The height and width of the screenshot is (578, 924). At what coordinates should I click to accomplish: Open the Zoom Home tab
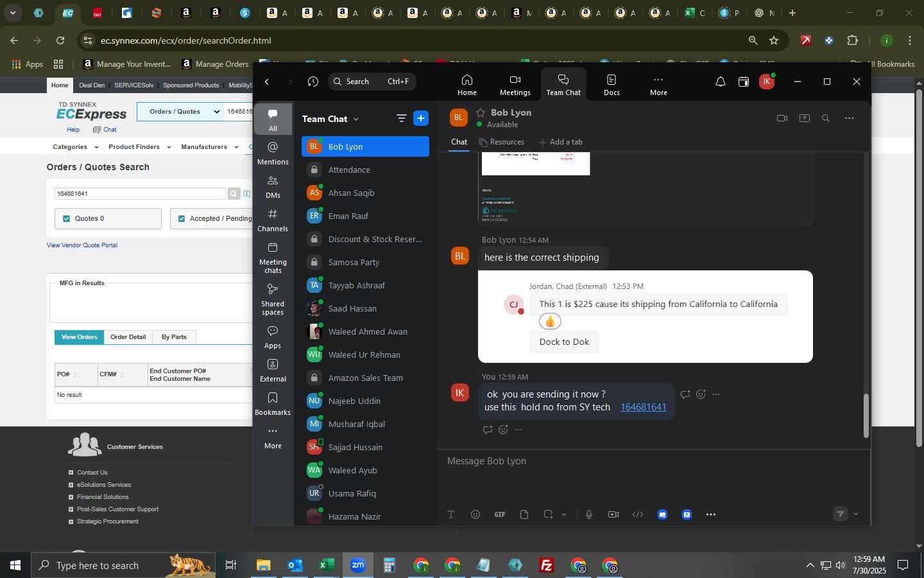coord(466,85)
